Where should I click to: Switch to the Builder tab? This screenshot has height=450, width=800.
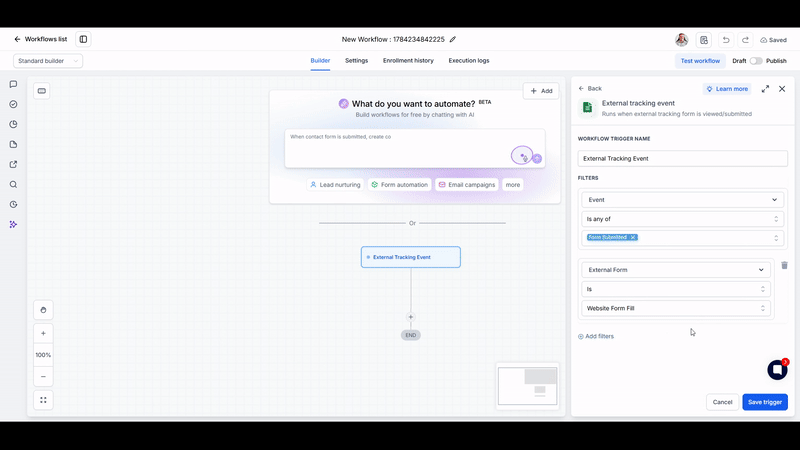[320, 61]
